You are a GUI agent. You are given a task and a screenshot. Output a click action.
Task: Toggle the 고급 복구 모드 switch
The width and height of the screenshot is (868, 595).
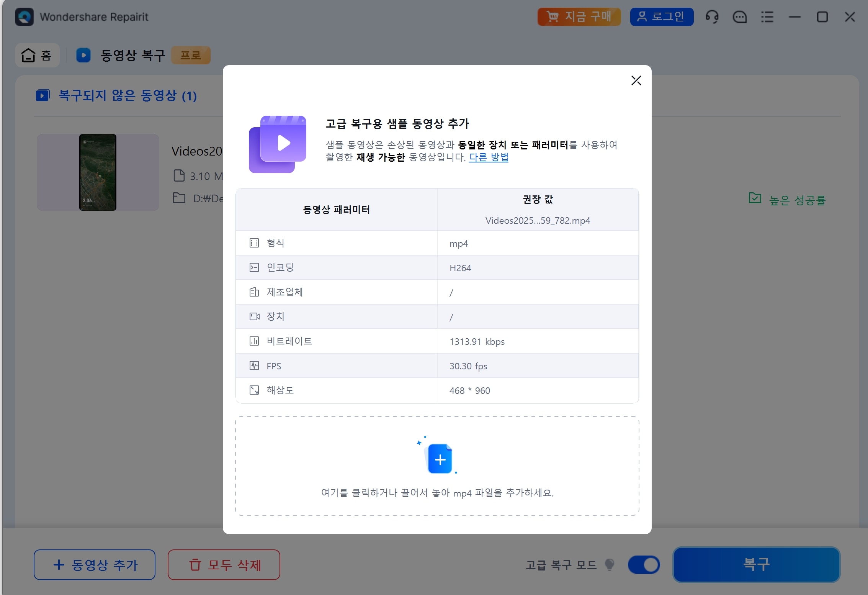[644, 565]
